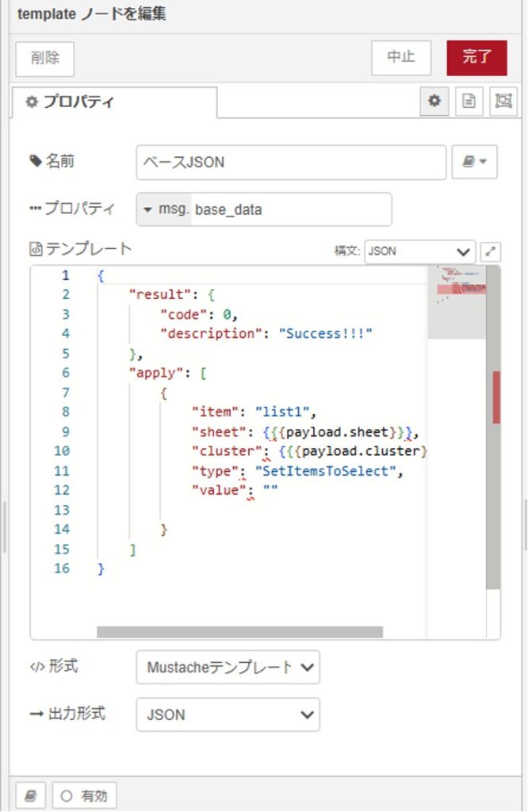
Task: Open the node description document icon tab
Action: [469, 101]
